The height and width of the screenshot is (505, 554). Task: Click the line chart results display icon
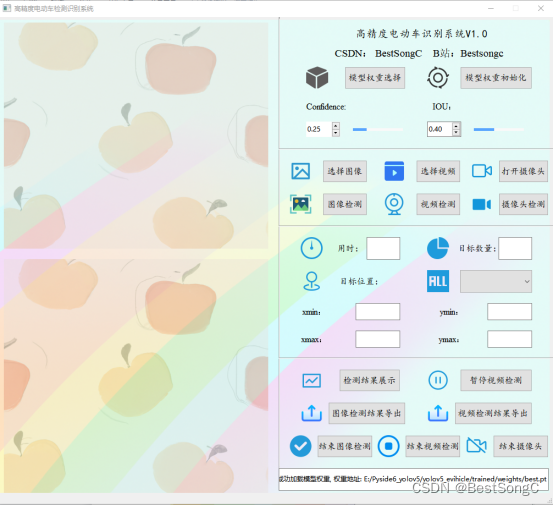312,381
